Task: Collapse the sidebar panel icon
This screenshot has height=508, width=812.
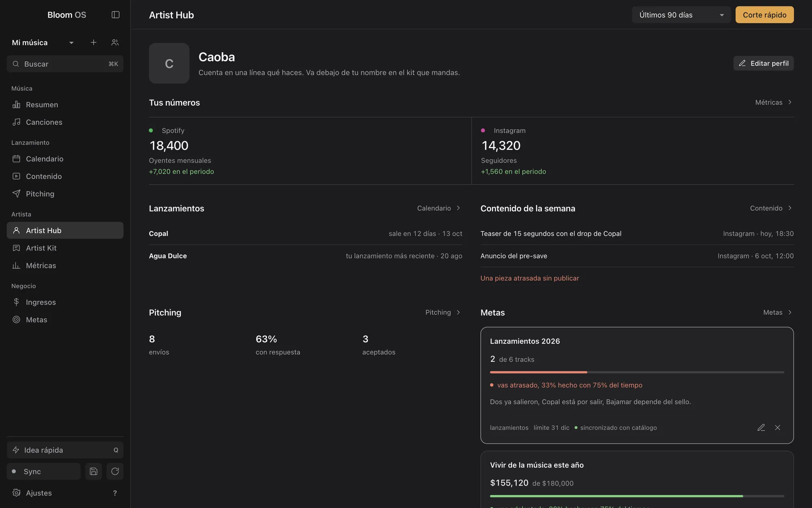Action: (x=115, y=15)
